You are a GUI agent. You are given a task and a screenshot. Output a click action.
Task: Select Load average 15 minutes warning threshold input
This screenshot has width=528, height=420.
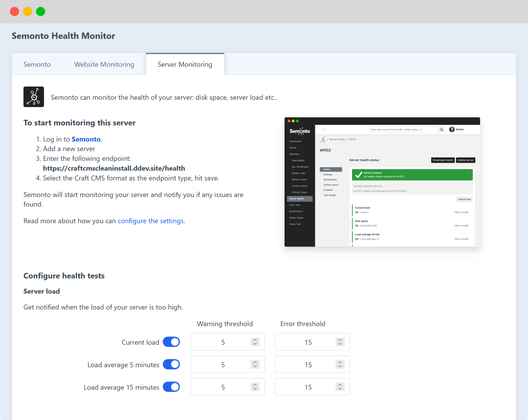[228, 387]
